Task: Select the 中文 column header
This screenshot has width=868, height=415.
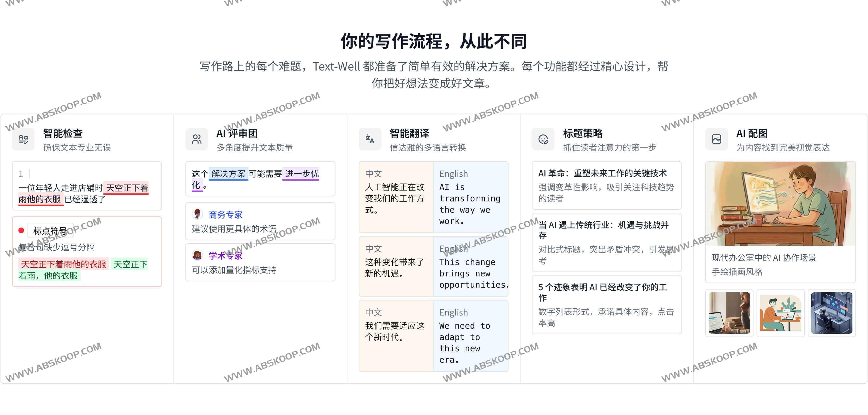Action: coord(374,174)
